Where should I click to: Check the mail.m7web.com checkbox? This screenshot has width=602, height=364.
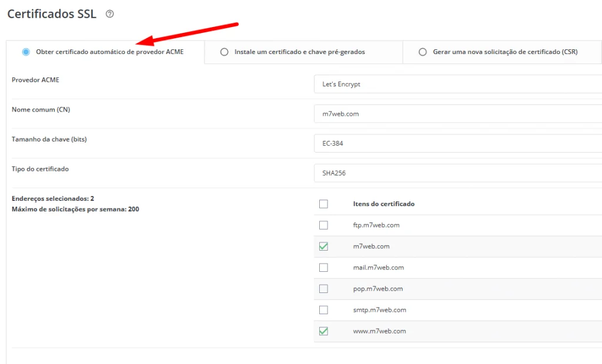324,267
